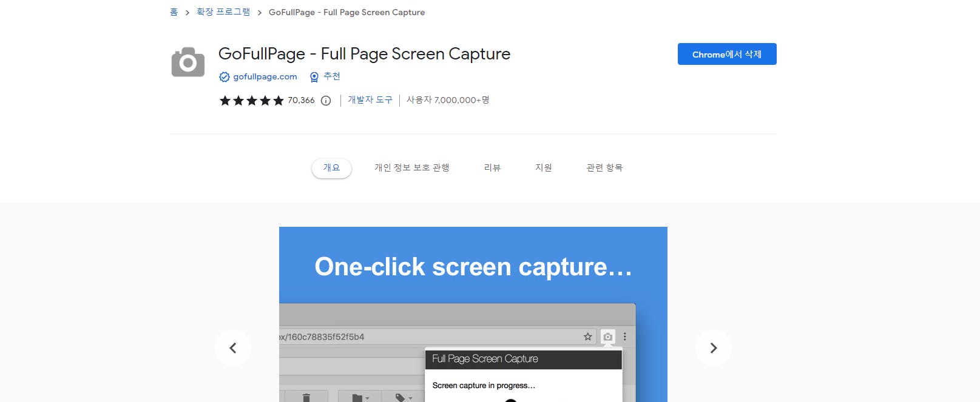Open the 개발자 도구 category link
The image size is (980, 402).
(370, 100)
